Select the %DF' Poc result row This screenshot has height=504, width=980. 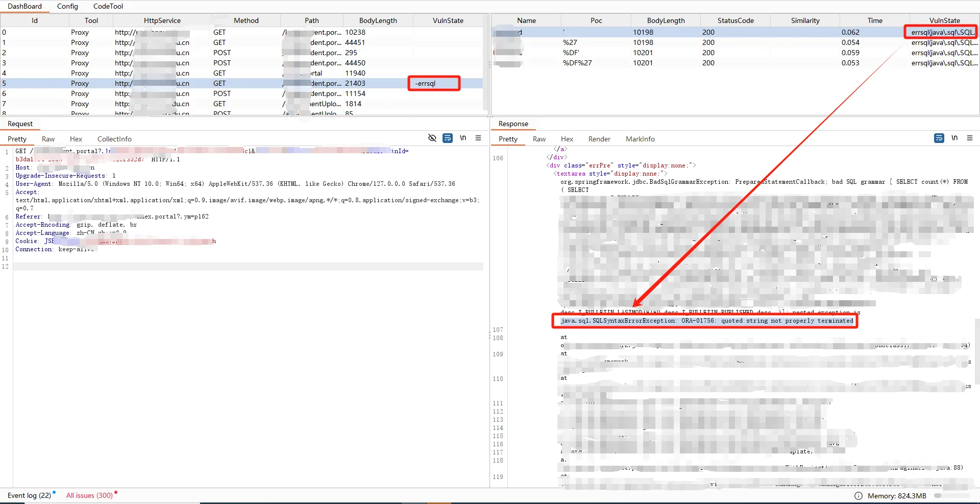(735, 53)
